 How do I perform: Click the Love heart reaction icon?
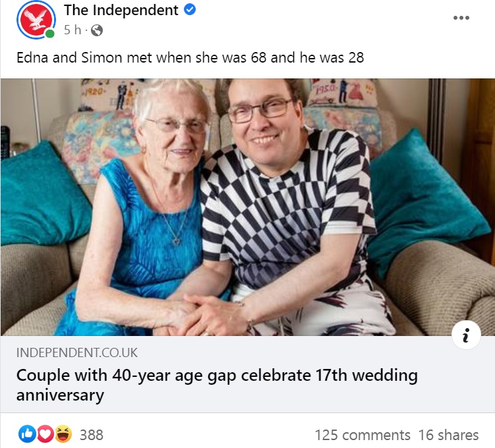45,434
